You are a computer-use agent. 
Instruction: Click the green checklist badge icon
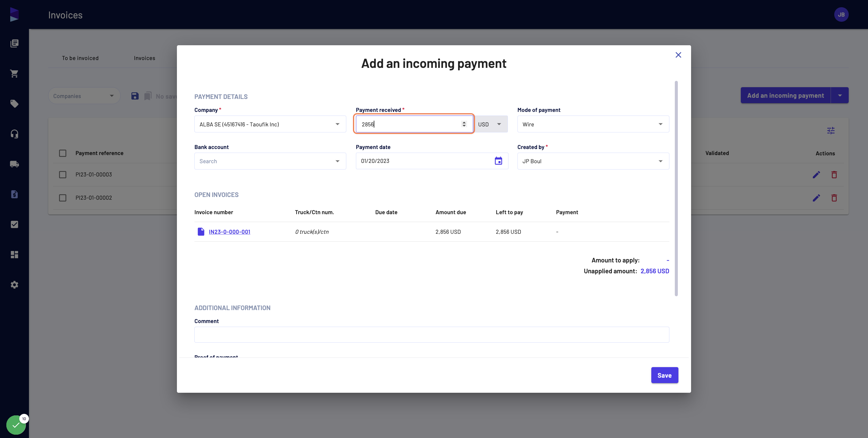point(16,425)
